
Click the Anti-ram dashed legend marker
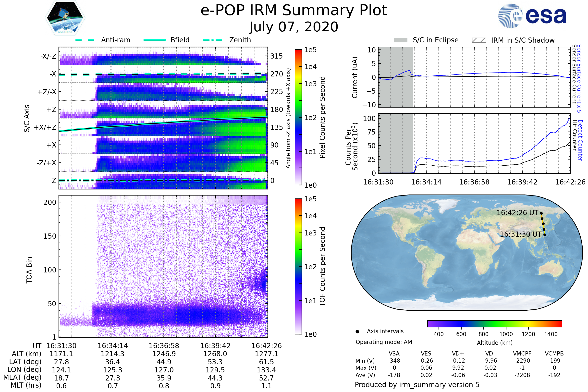click(85, 40)
